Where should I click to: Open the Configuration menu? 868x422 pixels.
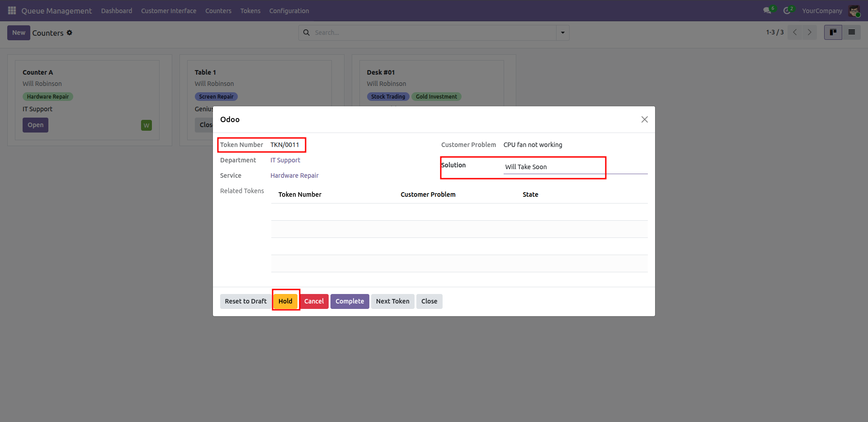click(289, 11)
